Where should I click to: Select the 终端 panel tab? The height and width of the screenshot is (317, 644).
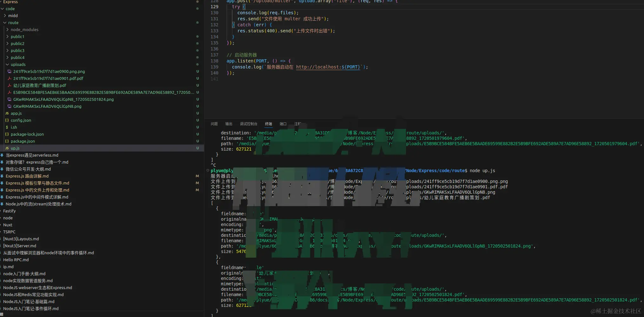point(269,124)
